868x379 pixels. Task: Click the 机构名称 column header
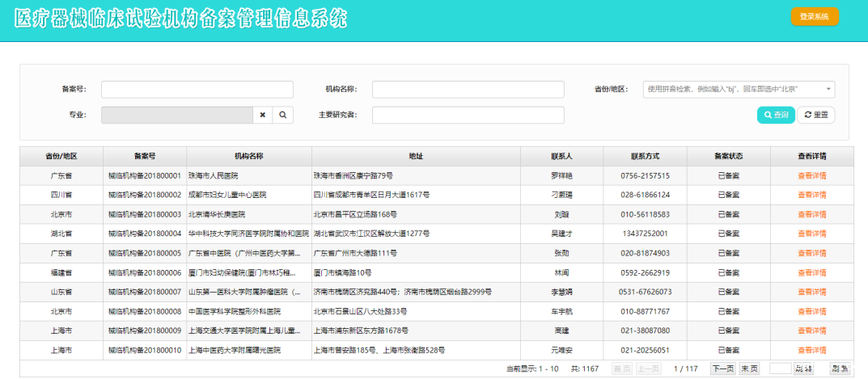coord(248,156)
